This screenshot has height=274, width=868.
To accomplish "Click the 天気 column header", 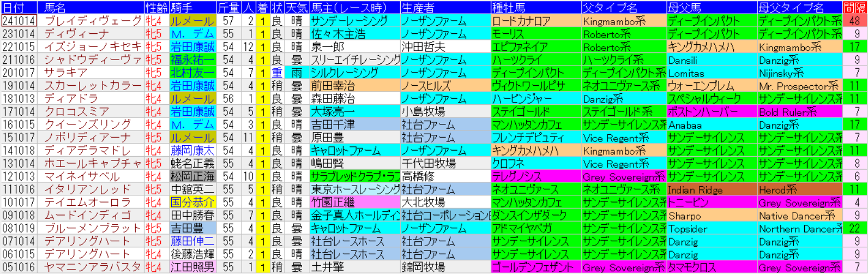I will (x=297, y=8).
